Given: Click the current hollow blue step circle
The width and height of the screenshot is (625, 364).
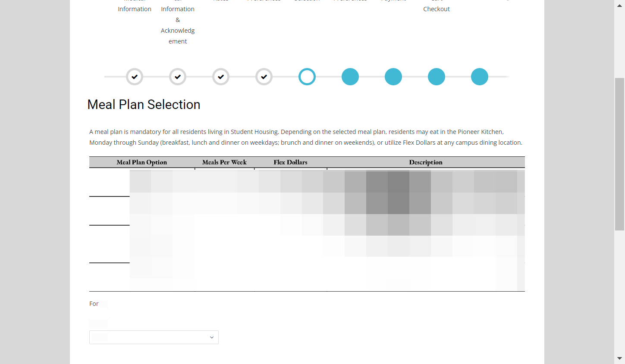Looking at the screenshot, I should 307,77.
